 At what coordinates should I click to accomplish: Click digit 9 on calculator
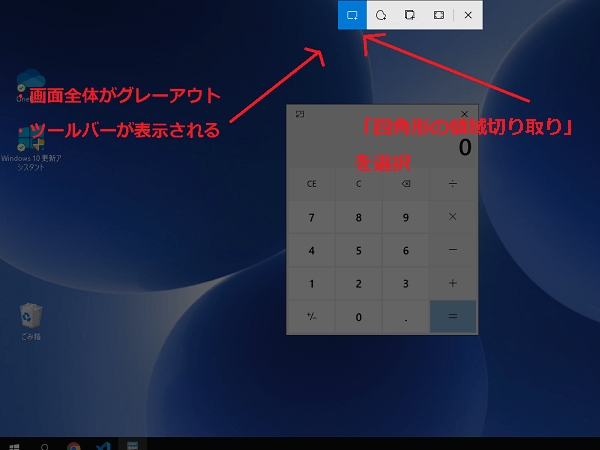click(x=406, y=217)
